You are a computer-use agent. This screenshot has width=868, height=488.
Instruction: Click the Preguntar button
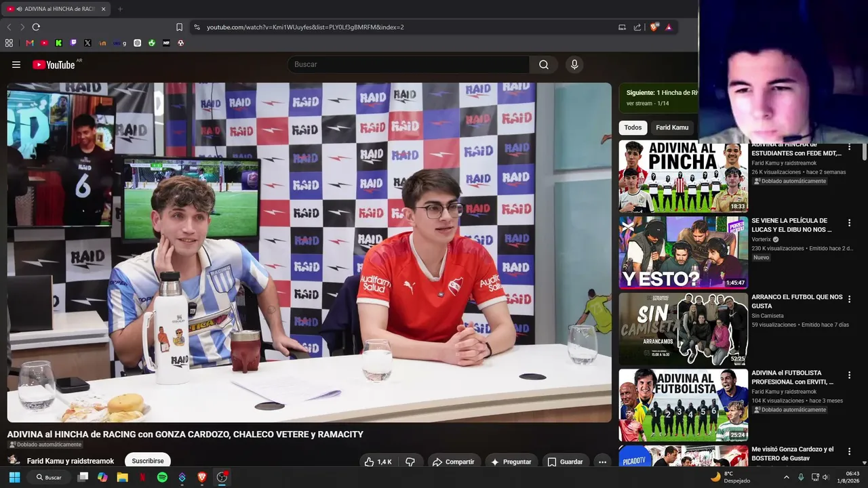tap(511, 462)
